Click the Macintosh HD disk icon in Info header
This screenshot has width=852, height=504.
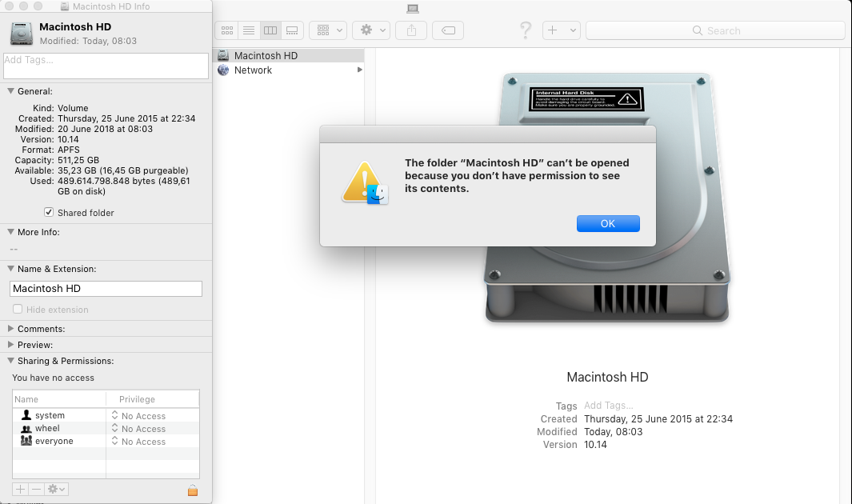tap(21, 33)
